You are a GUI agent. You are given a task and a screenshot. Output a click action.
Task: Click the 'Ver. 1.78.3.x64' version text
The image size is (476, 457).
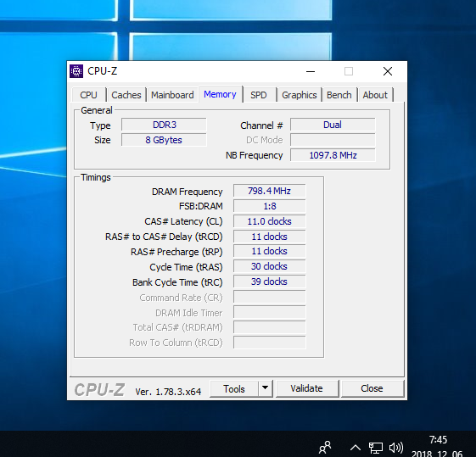(168, 392)
